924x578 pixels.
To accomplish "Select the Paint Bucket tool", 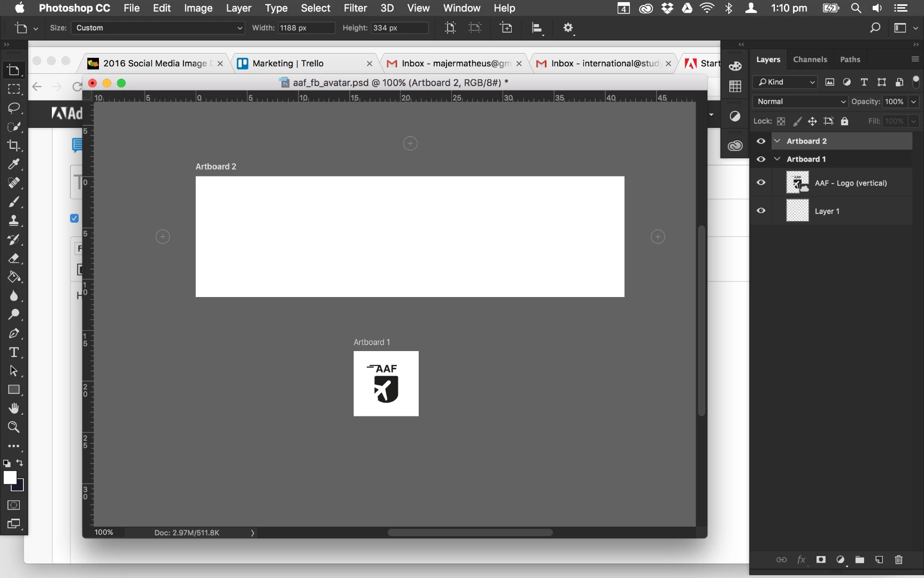I will tap(14, 277).
